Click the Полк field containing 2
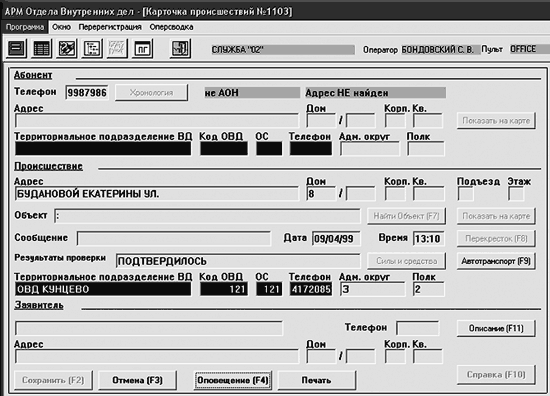 [428, 289]
